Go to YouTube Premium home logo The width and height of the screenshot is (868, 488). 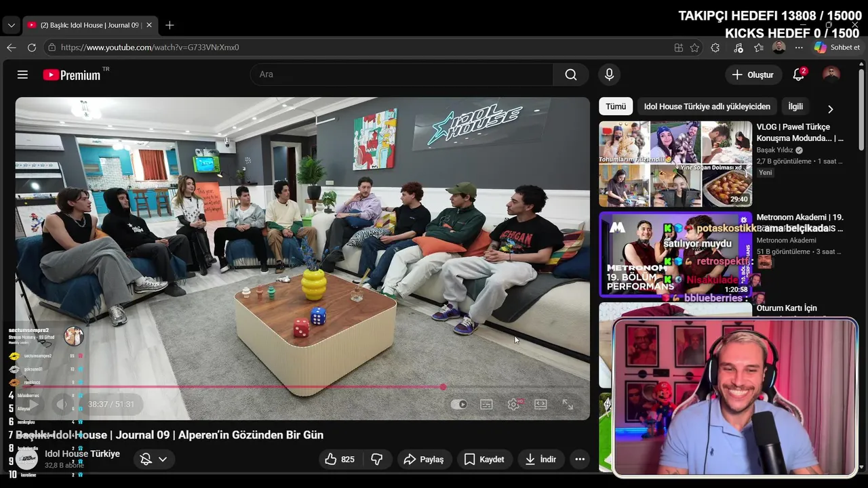pos(71,75)
